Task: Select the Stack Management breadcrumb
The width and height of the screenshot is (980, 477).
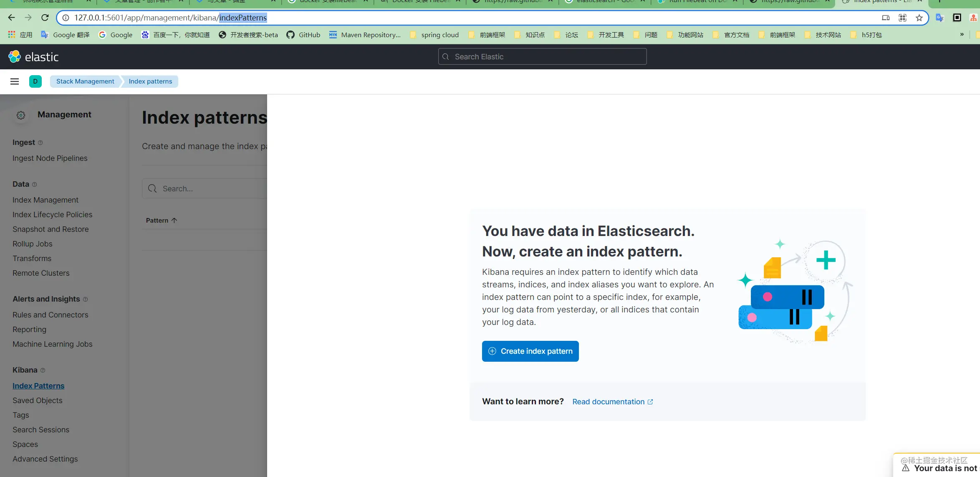Action: click(x=85, y=81)
